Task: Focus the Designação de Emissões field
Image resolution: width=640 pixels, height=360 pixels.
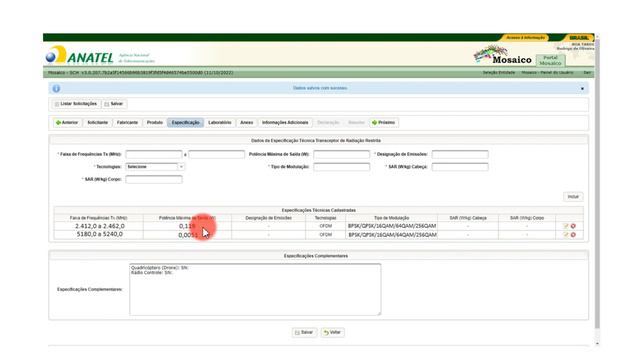Action: coord(460,154)
